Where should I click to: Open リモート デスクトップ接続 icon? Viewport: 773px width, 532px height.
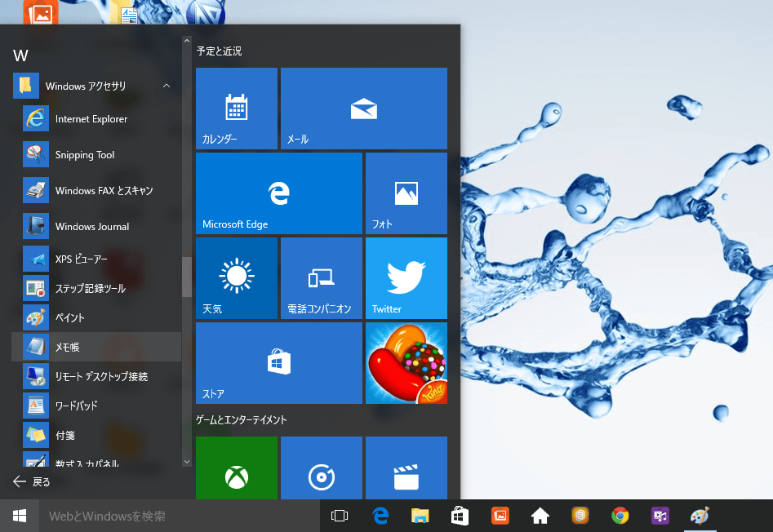coord(35,376)
